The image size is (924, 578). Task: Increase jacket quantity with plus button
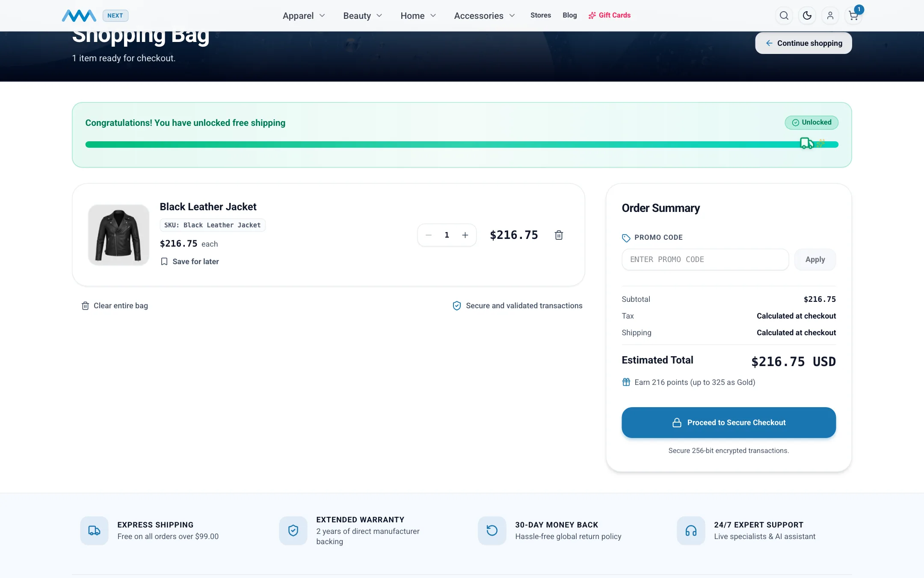(x=465, y=235)
